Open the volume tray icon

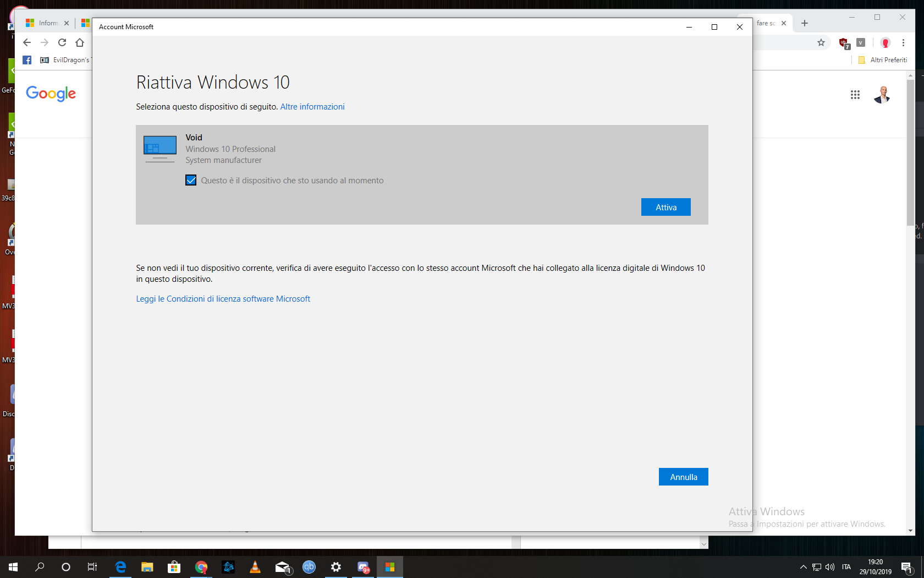coord(830,567)
